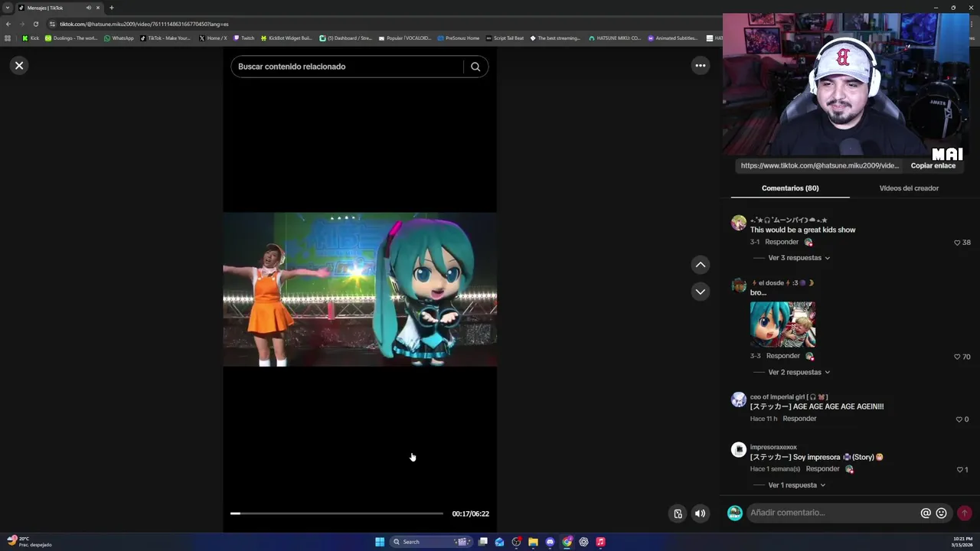980x551 pixels.
Task: Open OBS Studio from taskbar
Action: coord(516,542)
